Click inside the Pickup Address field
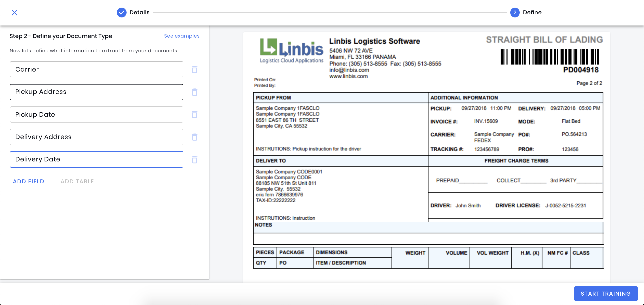644x305 pixels. [x=97, y=92]
